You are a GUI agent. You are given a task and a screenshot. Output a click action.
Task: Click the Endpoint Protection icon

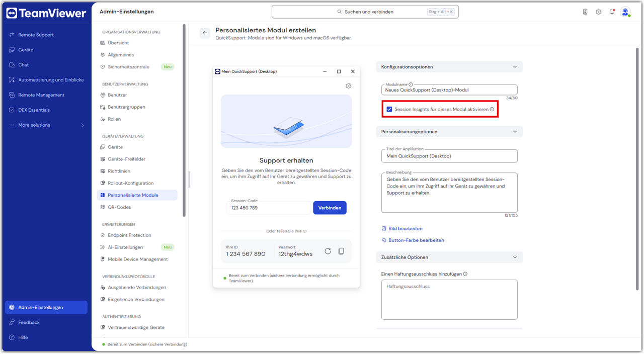coord(103,235)
